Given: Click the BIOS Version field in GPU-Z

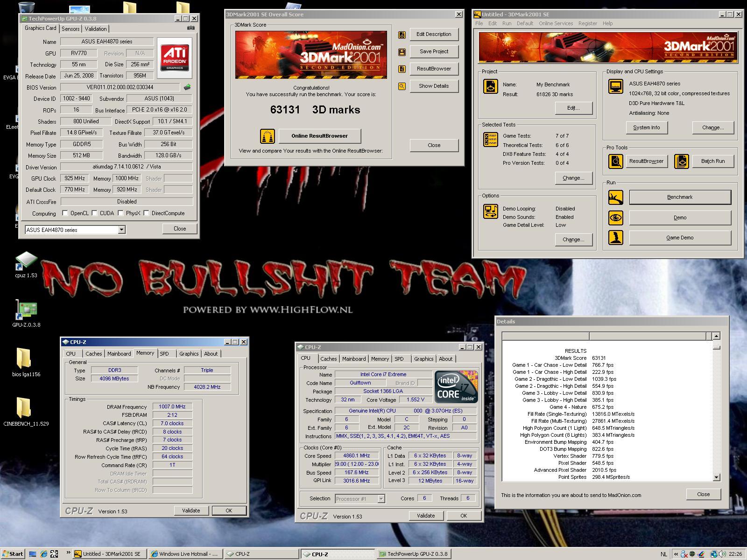Looking at the screenshot, I should 120,87.
